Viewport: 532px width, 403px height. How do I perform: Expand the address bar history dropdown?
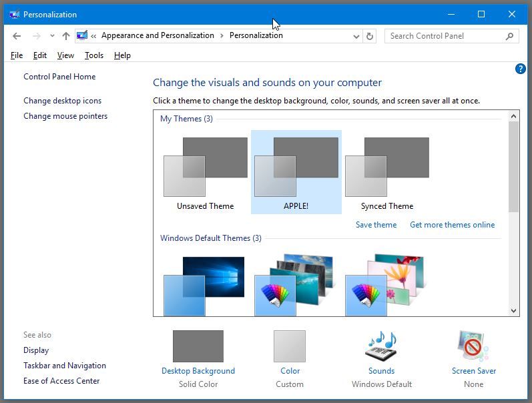(x=356, y=36)
